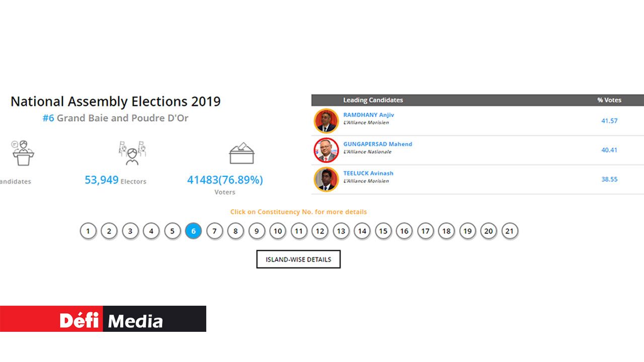Click the candidates podium icon
The image size is (644, 362).
23,153
